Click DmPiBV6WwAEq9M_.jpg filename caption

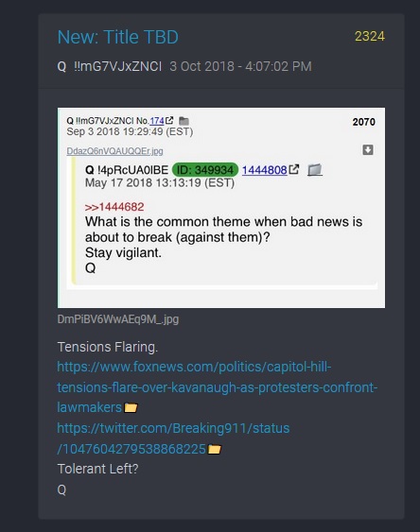tap(118, 319)
